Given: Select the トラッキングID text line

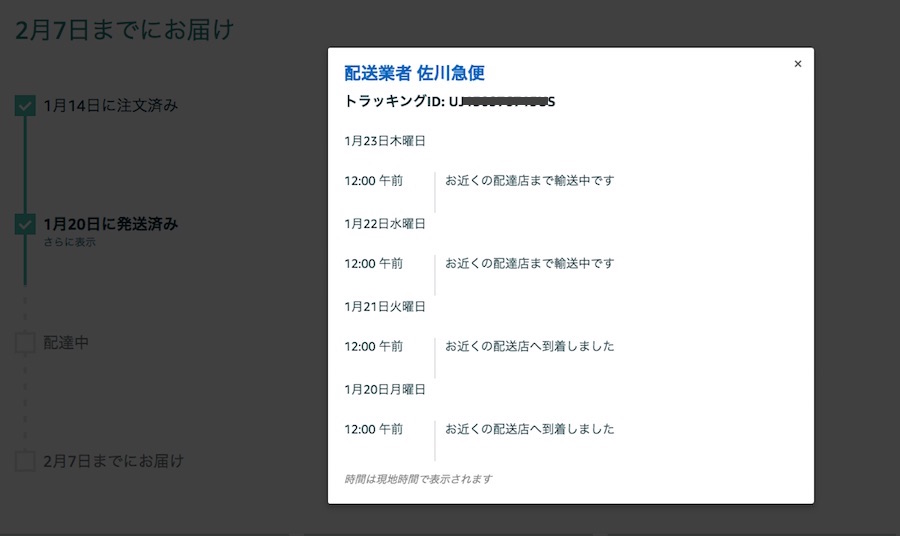Looking at the screenshot, I should click(449, 102).
